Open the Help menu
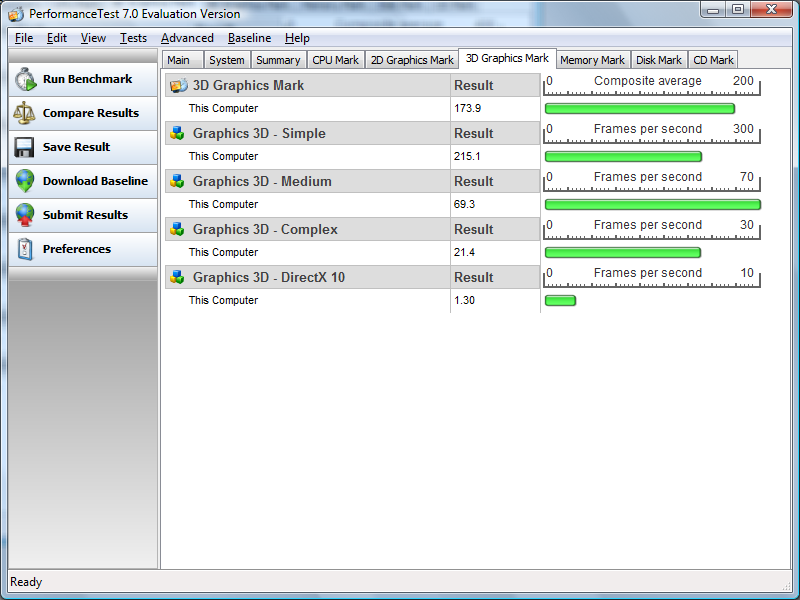 (297, 38)
